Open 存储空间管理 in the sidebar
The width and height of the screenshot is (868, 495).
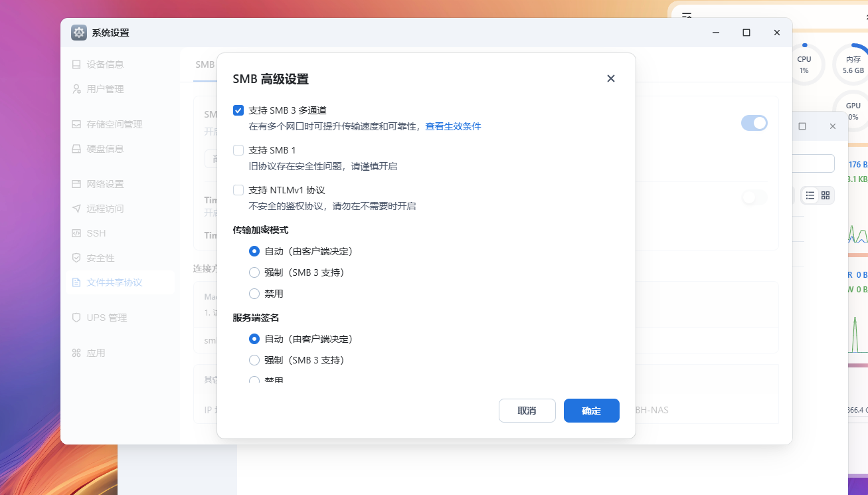click(x=120, y=124)
